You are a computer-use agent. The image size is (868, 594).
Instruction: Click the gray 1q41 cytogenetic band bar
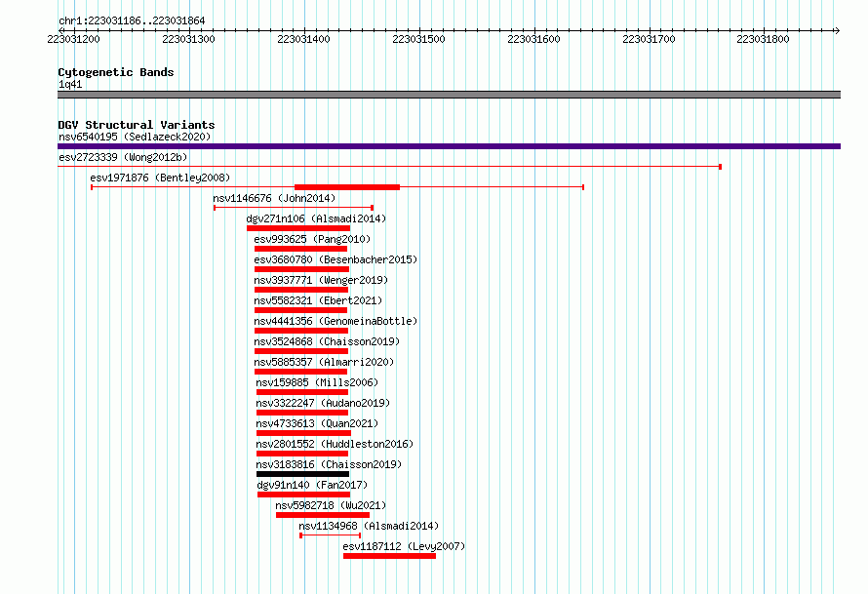coord(449,95)
